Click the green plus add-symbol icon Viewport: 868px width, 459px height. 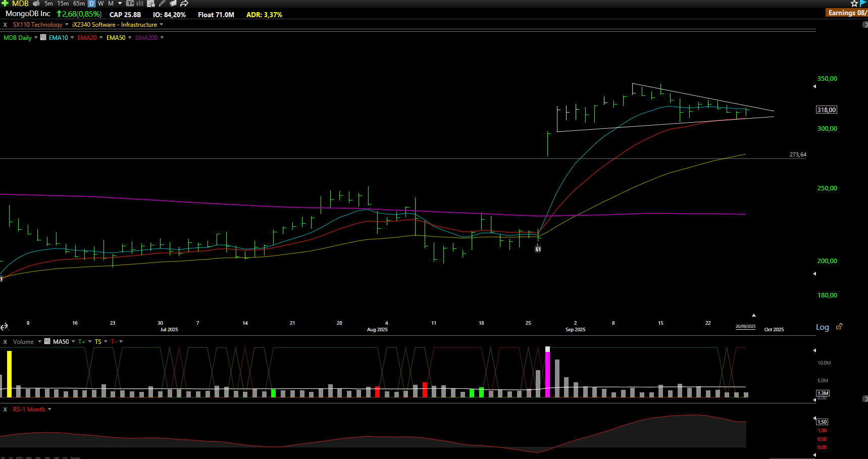[x=5, y=4]
